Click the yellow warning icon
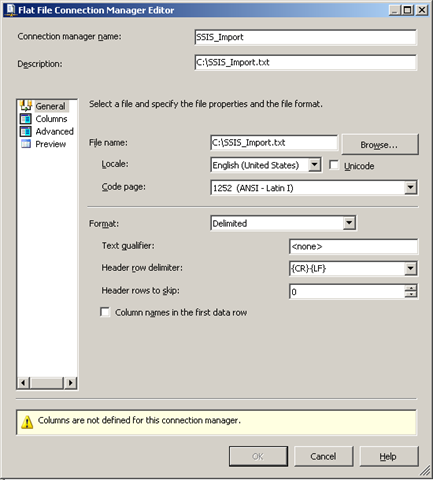 [27, 422]
